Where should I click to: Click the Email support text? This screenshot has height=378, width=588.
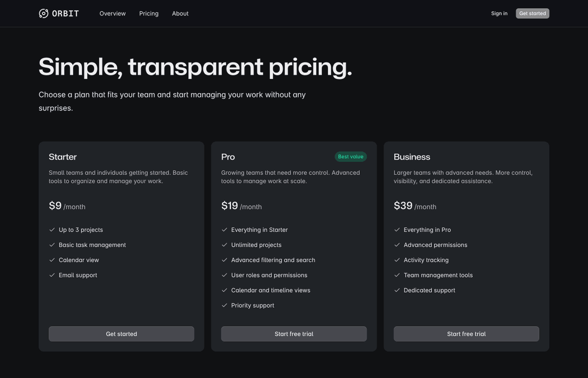78,275
